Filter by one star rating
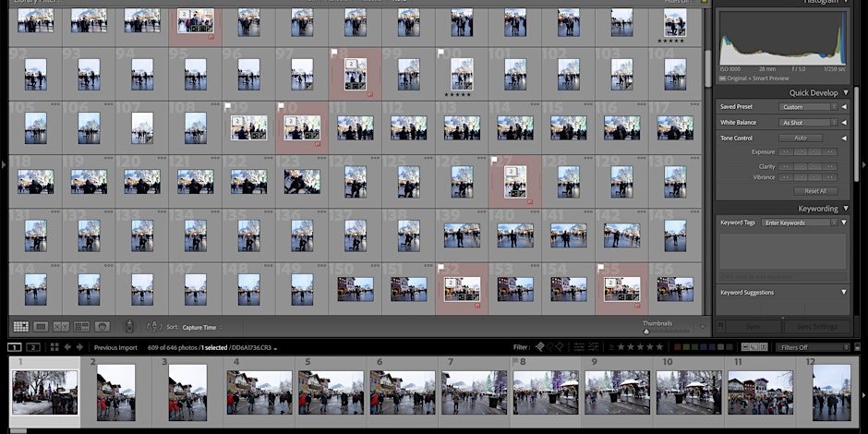 (x=621, y=347)
